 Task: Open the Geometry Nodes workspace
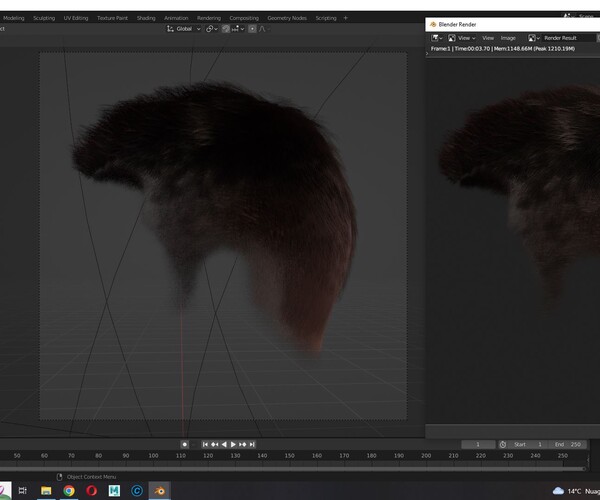(287, 18)
